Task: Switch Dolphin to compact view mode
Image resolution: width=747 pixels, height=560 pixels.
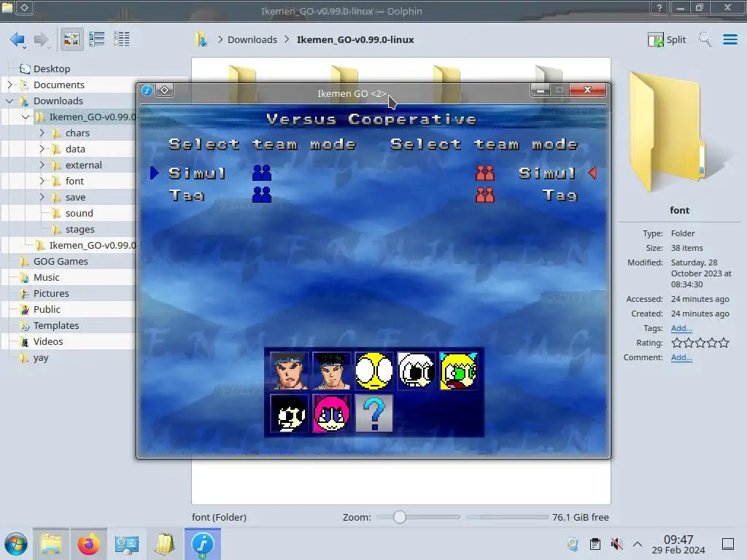Action: 97,39
